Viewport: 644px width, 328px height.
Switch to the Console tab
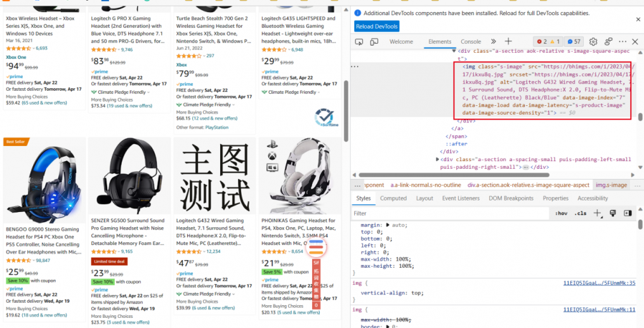point(471,41)
